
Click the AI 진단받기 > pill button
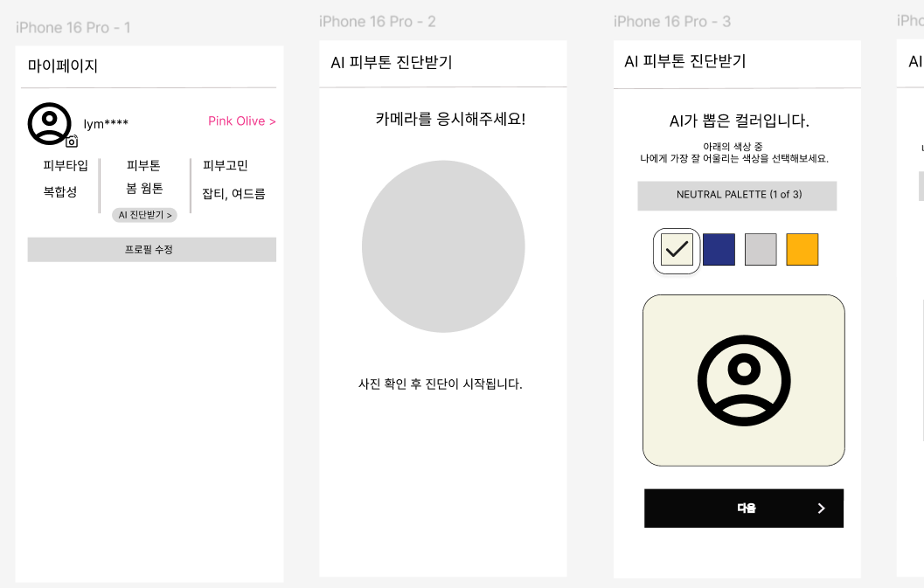(x=144, y=215)
